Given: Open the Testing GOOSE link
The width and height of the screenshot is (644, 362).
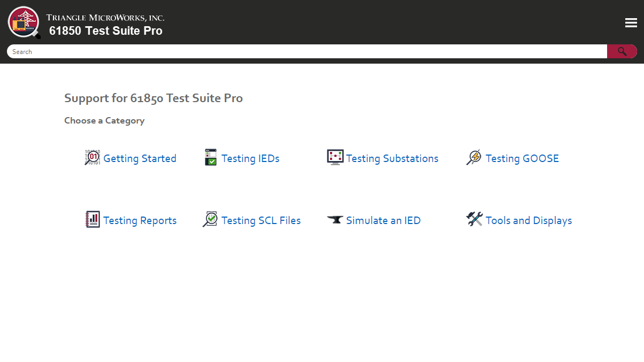Looking at the screenshot, I should pyautogui.click(x=522, y=159).
